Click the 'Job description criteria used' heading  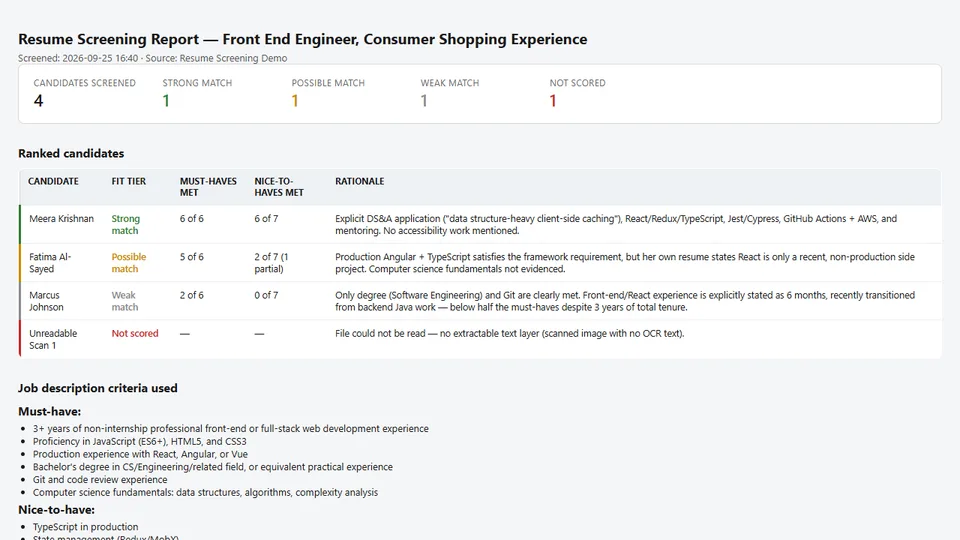97,388
